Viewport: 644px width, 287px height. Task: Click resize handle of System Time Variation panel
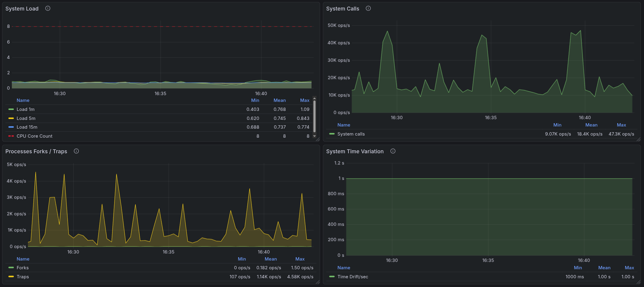(638, 282)
